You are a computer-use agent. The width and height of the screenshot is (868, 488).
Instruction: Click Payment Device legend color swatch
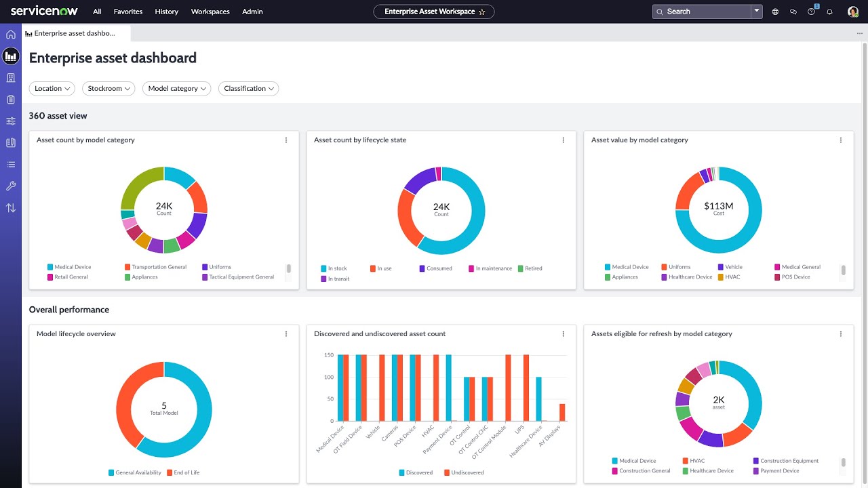(756, 471)
